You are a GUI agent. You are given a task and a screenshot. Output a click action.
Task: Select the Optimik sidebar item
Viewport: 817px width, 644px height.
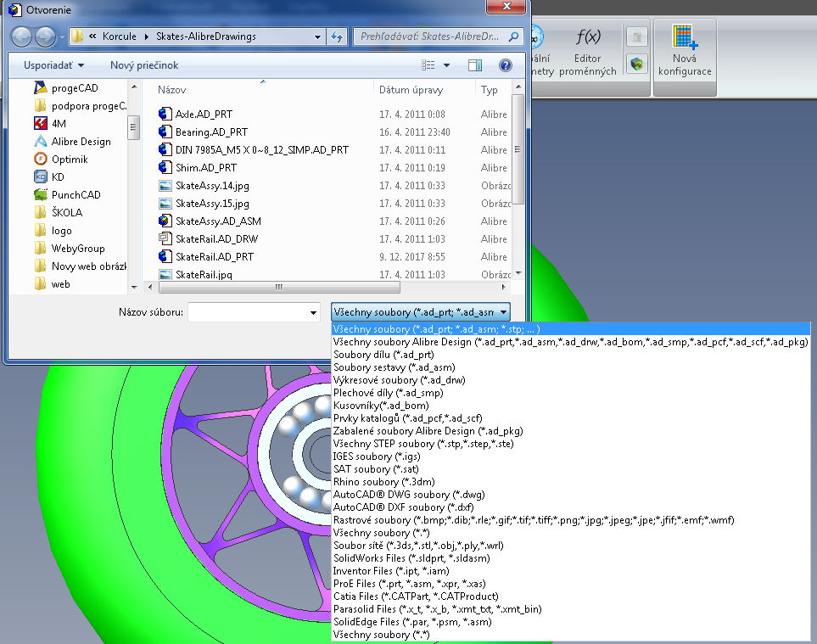pyautogui.click(x=60, y=159)
